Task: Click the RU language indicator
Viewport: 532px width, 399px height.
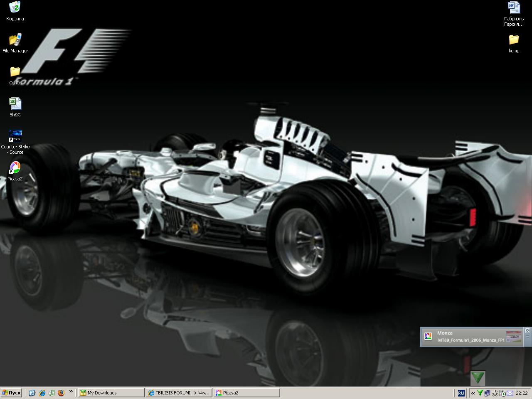Action: pyautogui.click(x=461, y=393)
